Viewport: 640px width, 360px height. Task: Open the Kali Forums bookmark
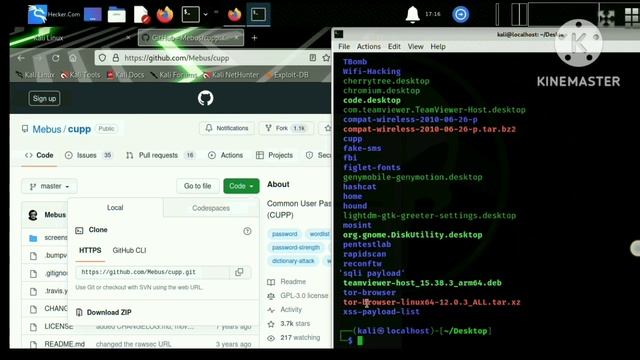pyautogui.click(x=173, y=75)
